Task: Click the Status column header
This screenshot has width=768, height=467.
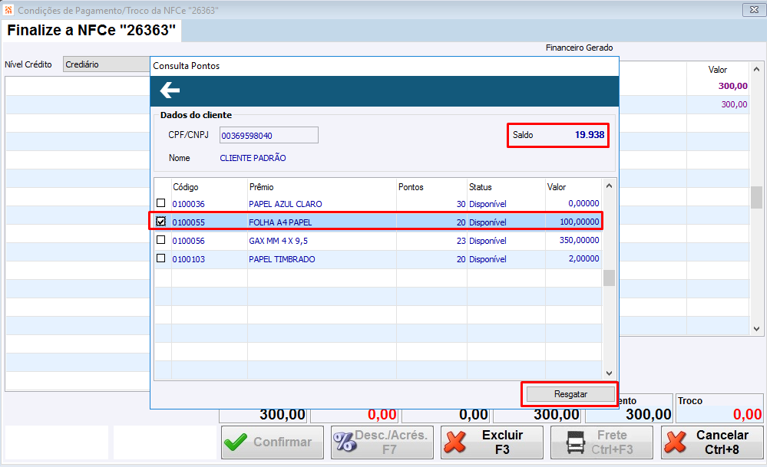Action: pyautogui.click(x=480, y=187)
